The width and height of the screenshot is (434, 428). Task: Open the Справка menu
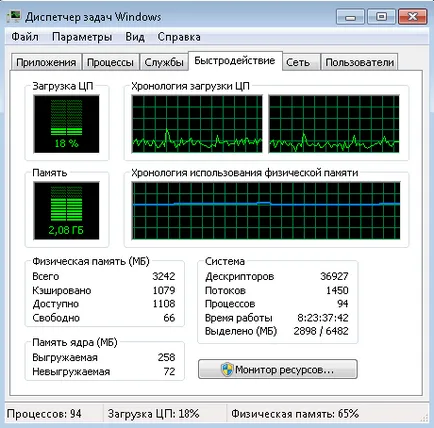(x=179, y=37)
